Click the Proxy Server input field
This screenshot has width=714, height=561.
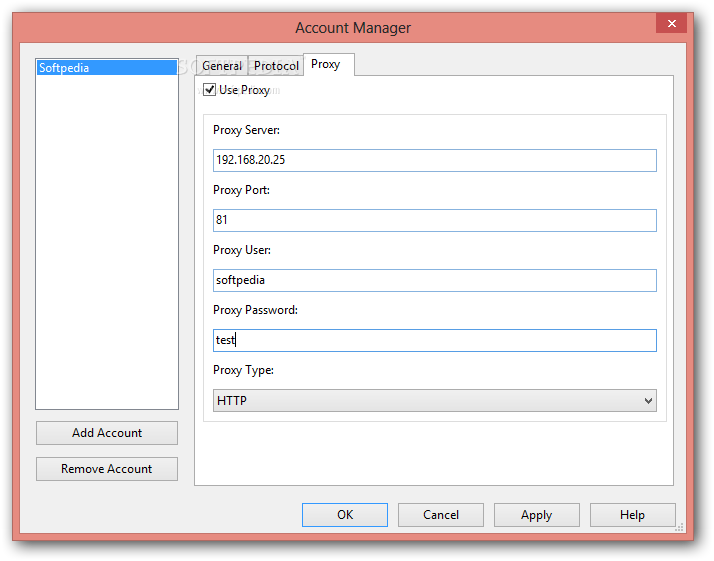[434, 160]
